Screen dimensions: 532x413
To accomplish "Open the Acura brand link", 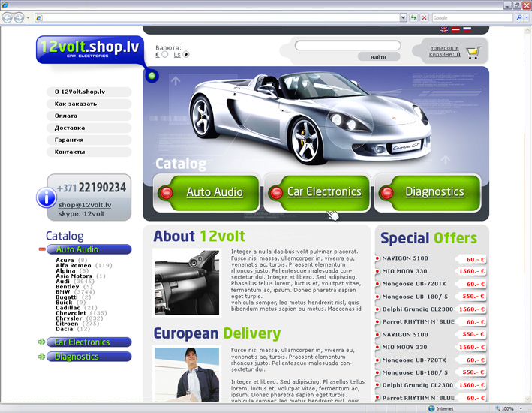I will click(x=65, y=260).
